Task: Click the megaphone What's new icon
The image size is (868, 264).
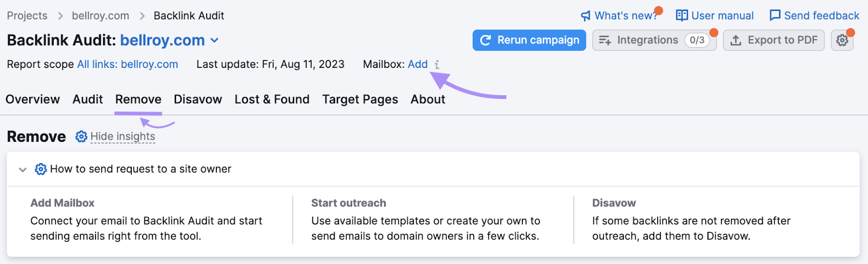Action: [x=585, y=16]
